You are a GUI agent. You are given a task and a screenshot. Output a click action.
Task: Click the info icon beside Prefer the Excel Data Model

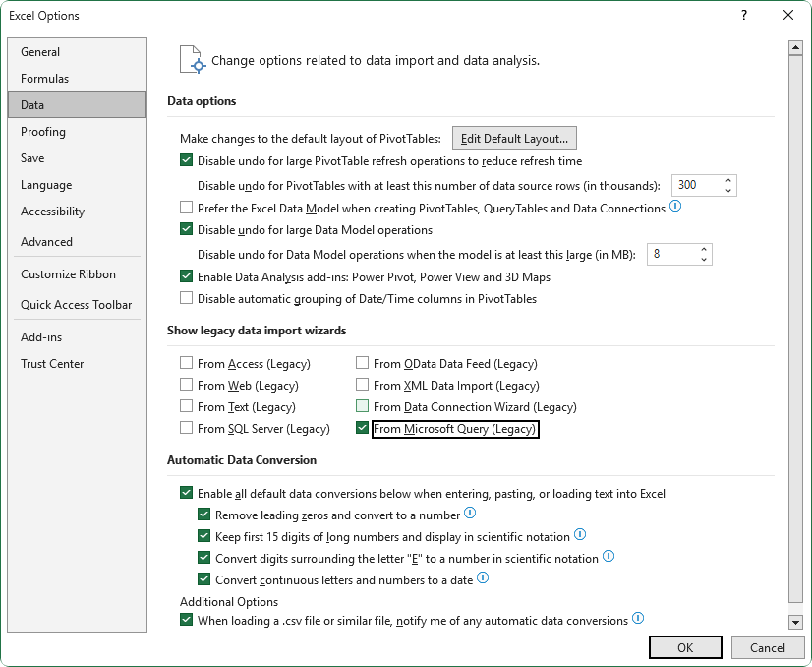click(x=676, y=208)
